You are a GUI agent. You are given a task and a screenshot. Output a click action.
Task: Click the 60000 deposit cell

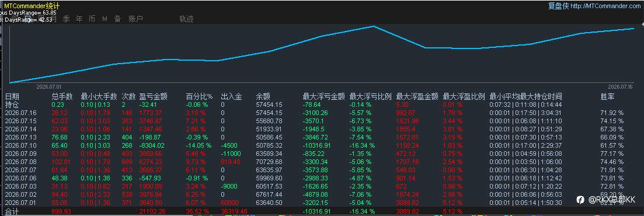coord(229,202)
